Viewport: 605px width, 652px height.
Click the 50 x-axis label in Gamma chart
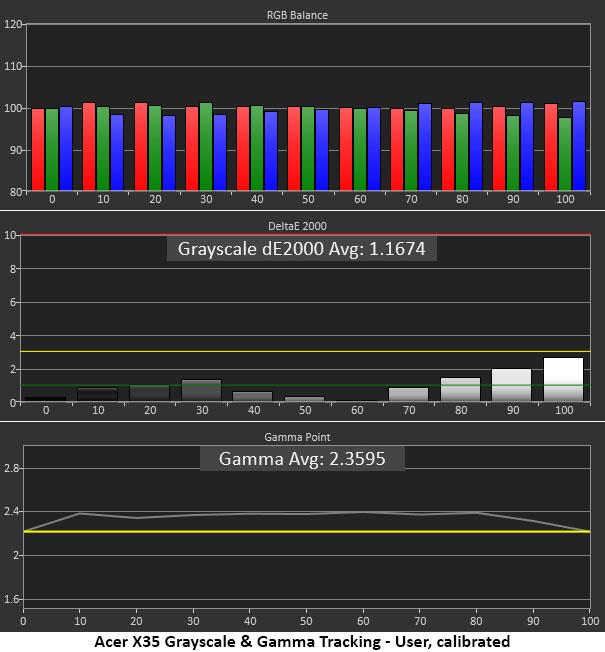coord(306,621)
